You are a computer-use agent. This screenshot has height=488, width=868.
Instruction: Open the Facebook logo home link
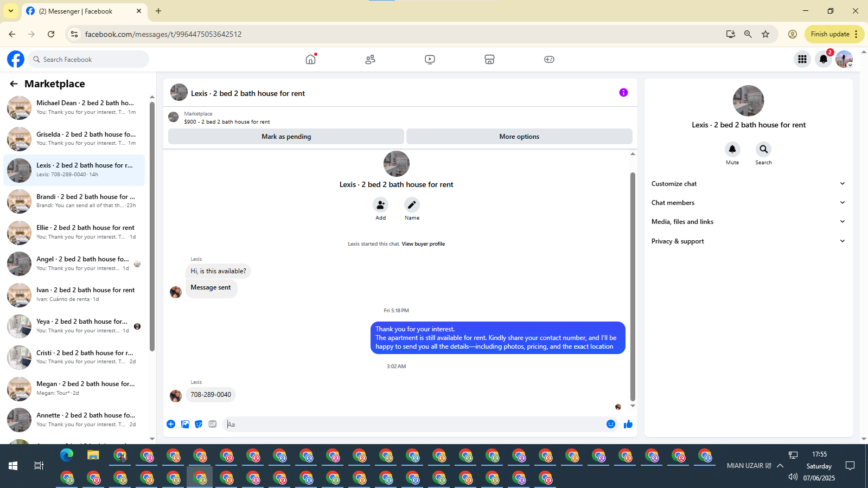click(x=16, y=59)
